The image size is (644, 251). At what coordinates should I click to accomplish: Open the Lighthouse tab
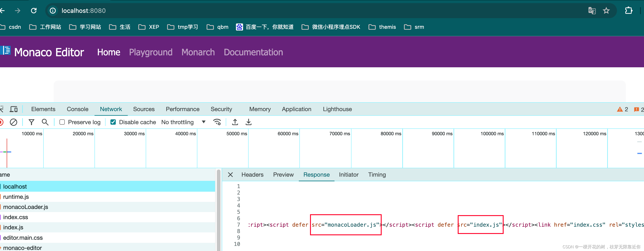[337, 109]
